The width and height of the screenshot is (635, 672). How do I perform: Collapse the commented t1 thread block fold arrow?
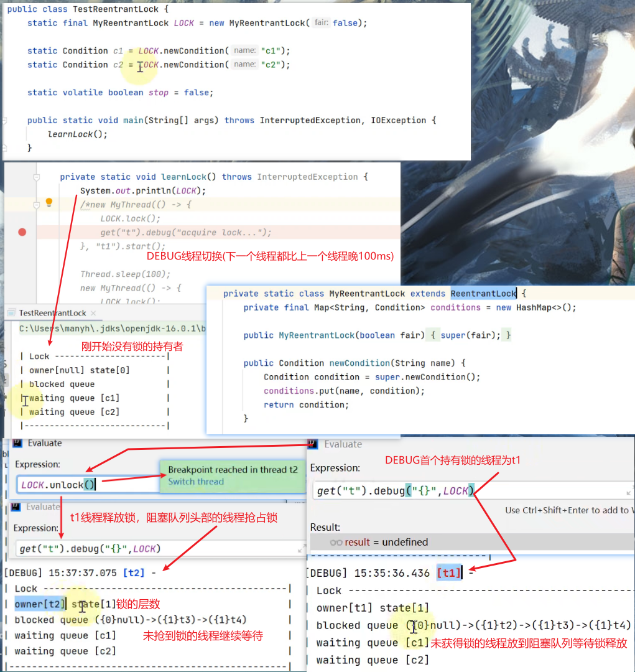37,204
